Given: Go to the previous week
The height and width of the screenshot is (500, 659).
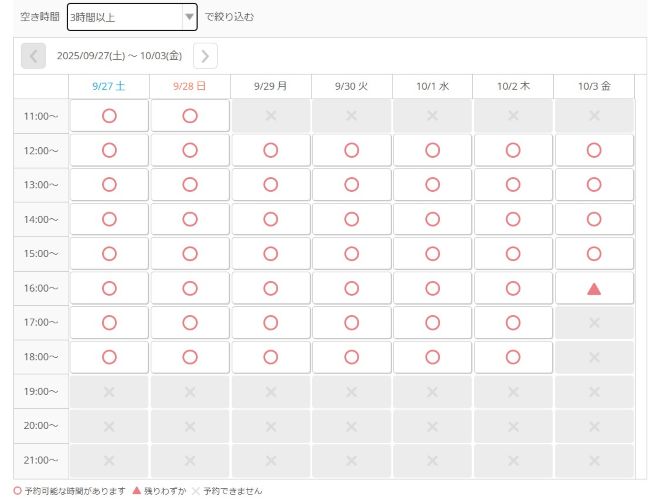Looking at the screenshot, I should (x=33, y=56).
